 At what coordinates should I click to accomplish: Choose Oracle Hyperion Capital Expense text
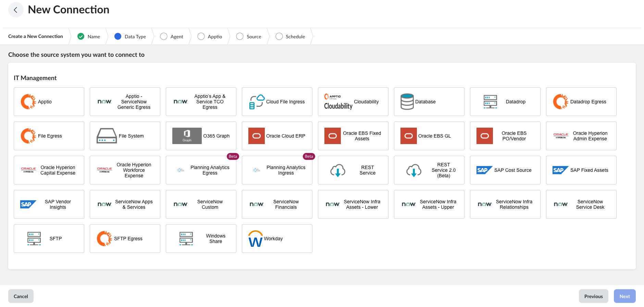click(58, 170)
